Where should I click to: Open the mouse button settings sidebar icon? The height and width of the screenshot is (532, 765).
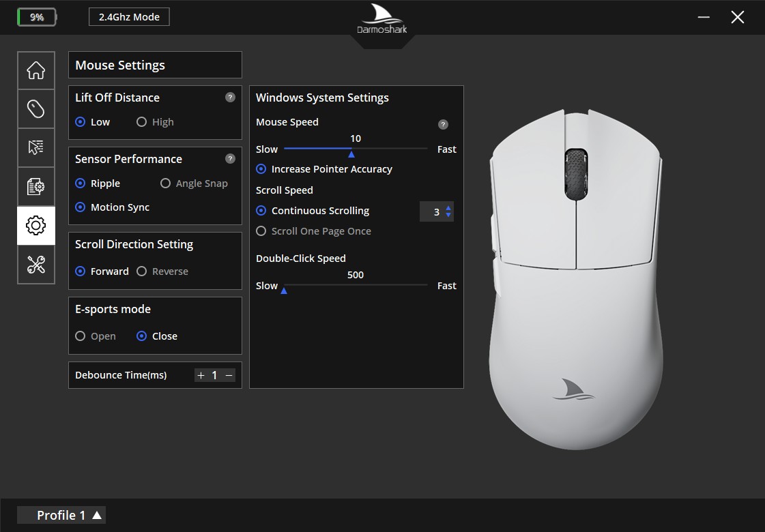(36, 108)
